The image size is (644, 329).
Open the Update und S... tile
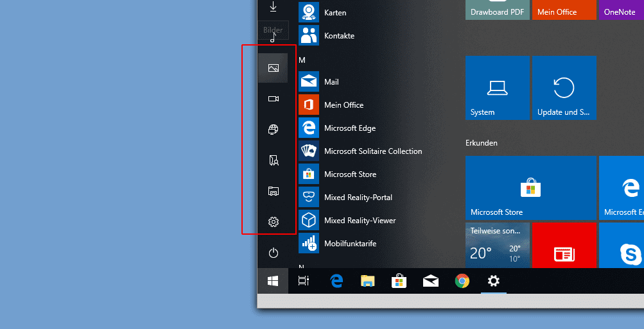pos(564,88)
